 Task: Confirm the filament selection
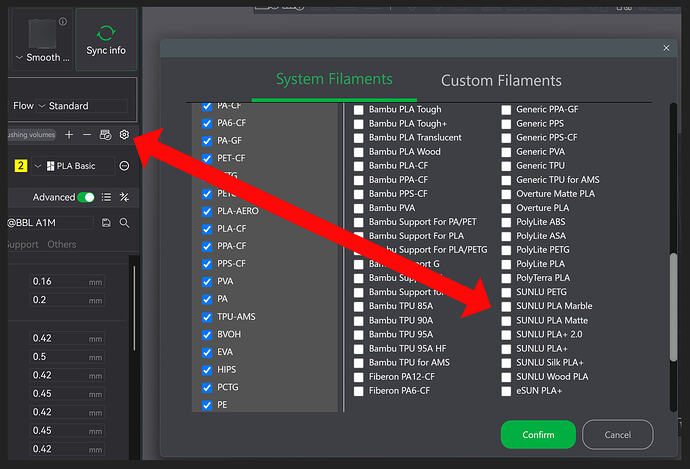(x=538, y=435)
